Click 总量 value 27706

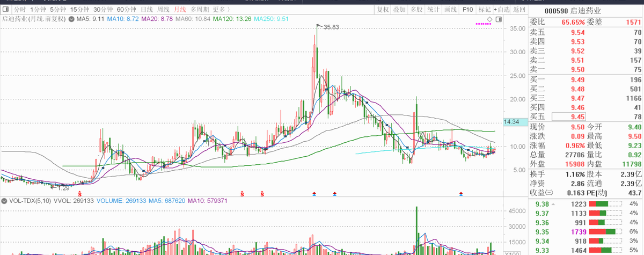574,155
